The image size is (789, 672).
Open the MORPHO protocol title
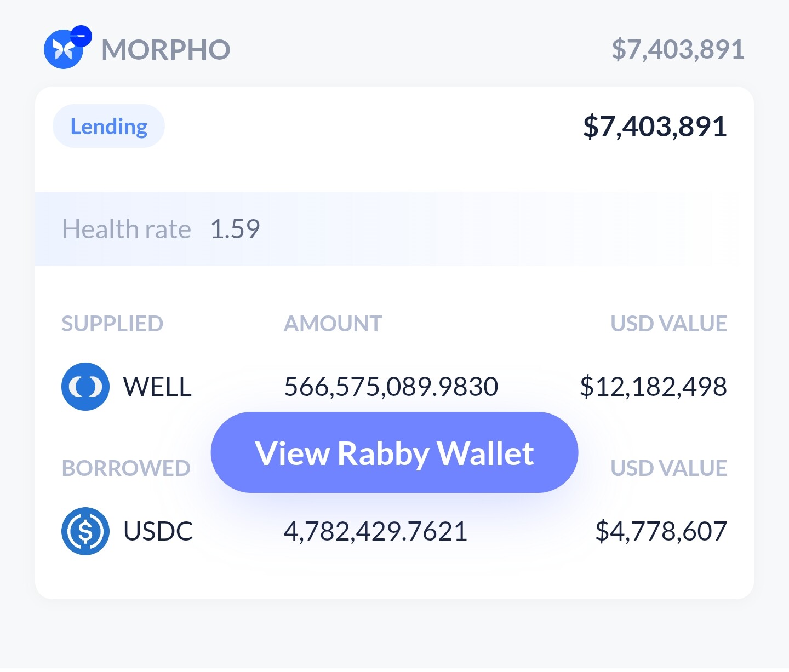click(166, 50)
